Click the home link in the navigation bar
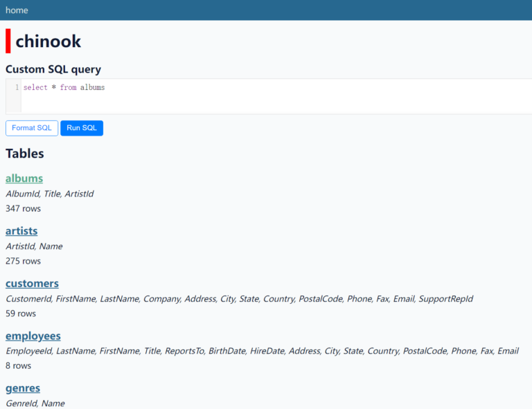The image size is (532, 409). tap(17, 10)
